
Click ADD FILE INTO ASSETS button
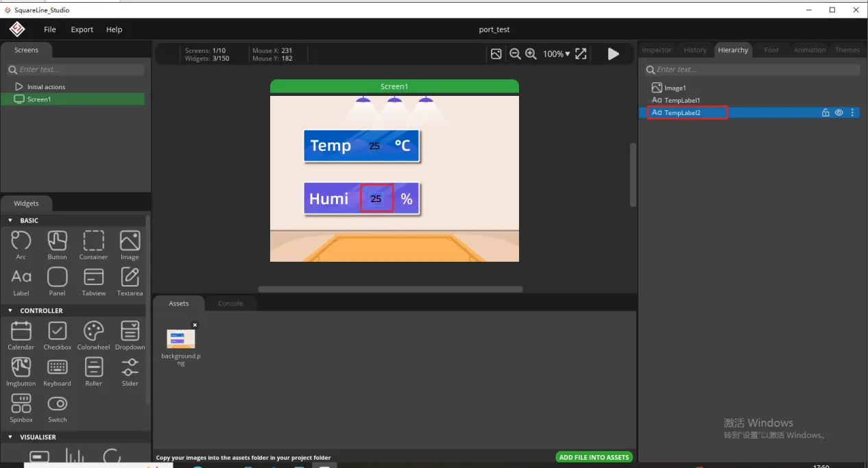coord(594,457)
